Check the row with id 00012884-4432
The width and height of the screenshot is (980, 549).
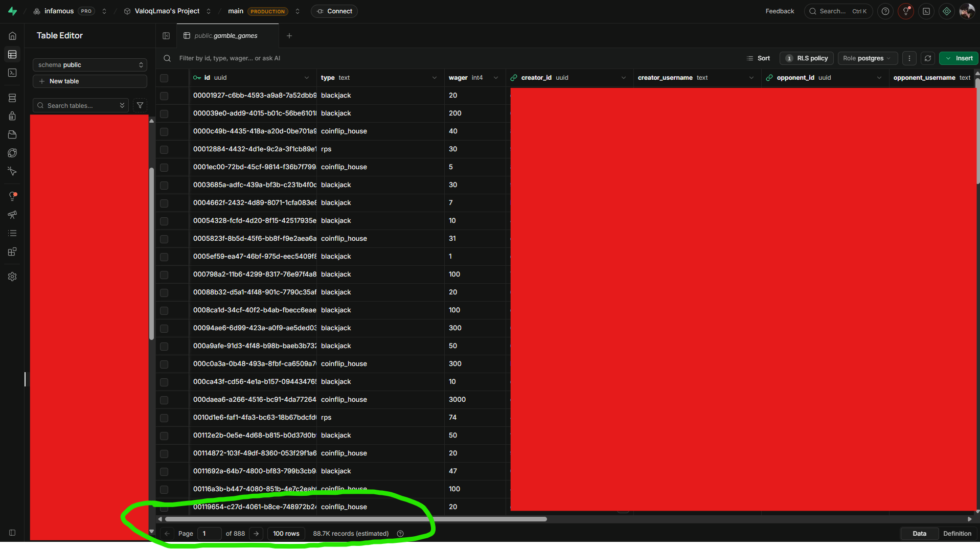tap(164, 150)
